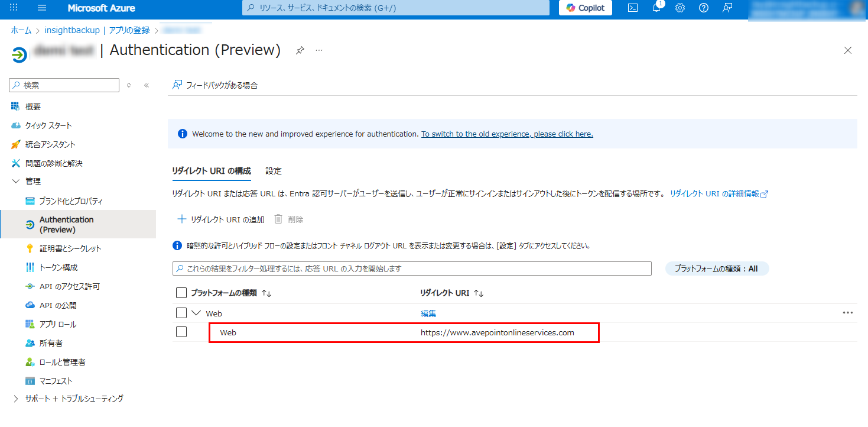Image resolution: width=868 pixels, height=427 pixels.
Task: Open the Web row more-actions ellipsis
Action: (x=847, y=313)
